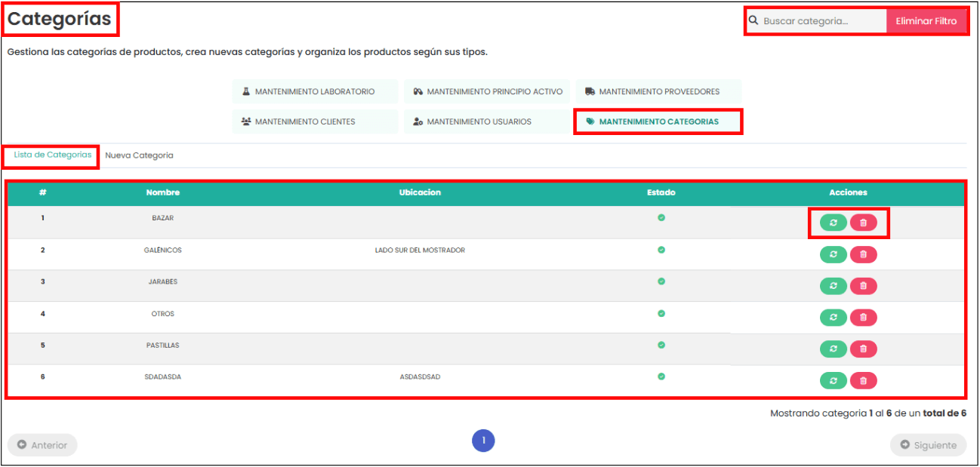
Task: Go to Mantenimiento Principio Activo
Action: tap(487, 92)
